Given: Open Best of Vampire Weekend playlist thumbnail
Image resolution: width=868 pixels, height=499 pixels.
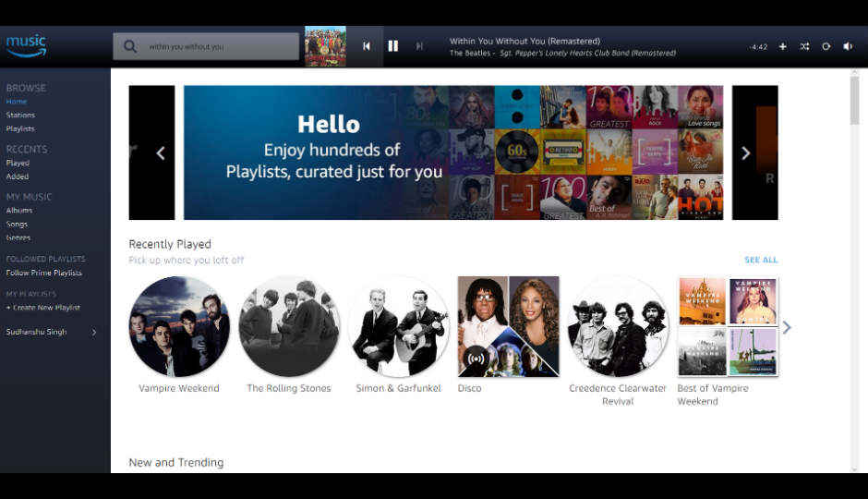Looking at the screenshot, I should 728,327.
